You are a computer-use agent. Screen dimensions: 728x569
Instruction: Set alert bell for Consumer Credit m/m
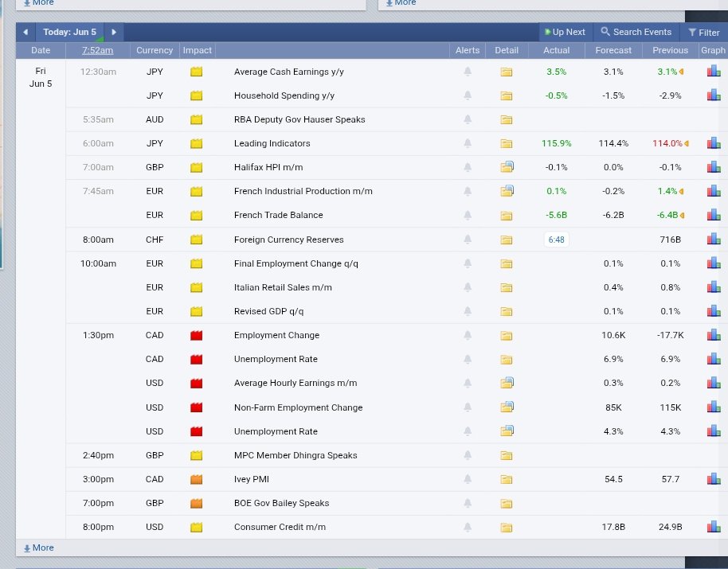pyautogui.click(x=468, y=527)
